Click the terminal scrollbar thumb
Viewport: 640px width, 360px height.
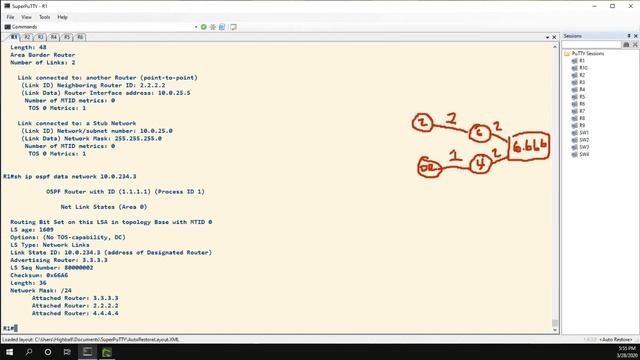click(x=555, y=323)
